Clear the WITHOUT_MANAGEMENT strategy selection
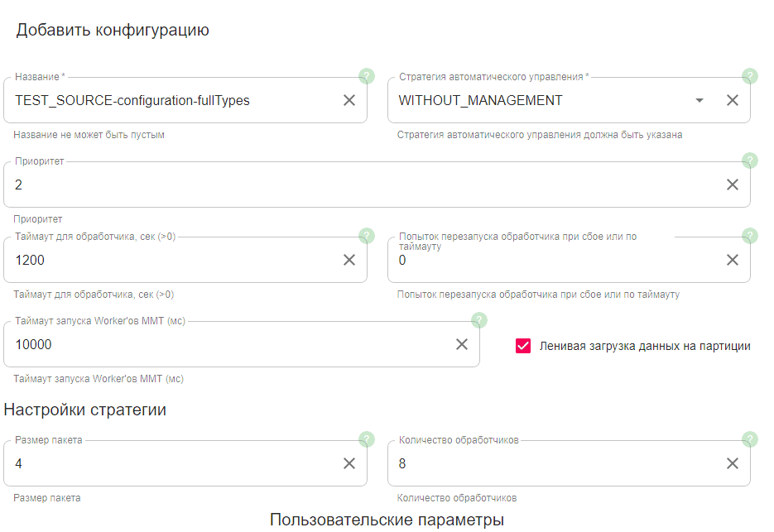 click(x=733, y=100)
